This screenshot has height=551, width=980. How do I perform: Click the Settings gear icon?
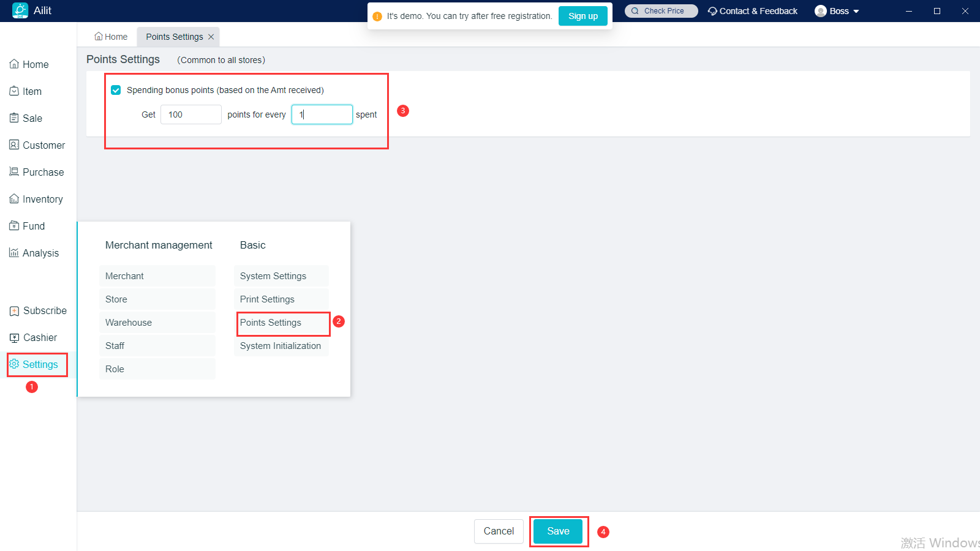(14, 364)
